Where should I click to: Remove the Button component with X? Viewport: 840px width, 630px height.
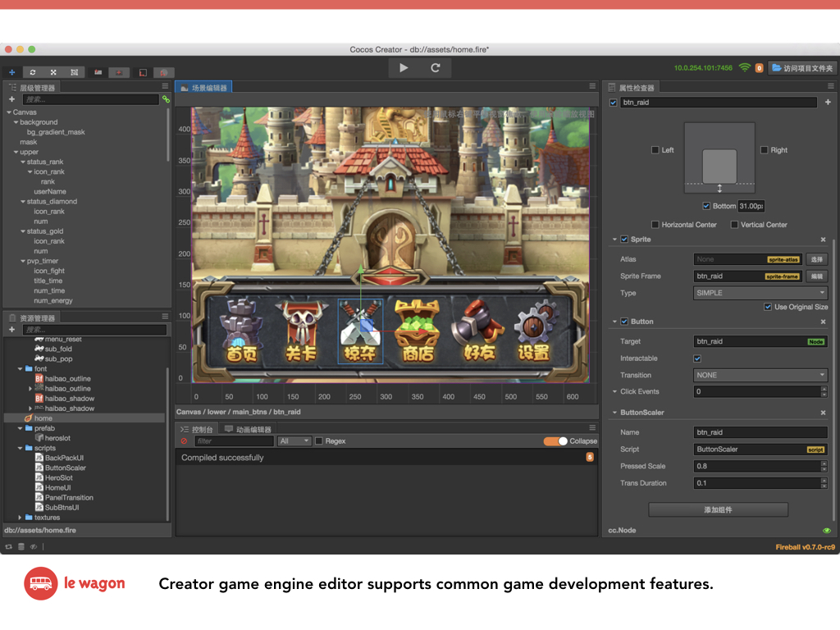tap(823, 322)
